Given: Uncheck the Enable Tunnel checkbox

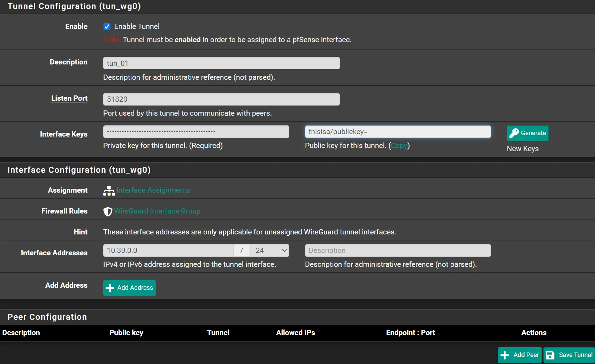Looking at the screenshot, I should click(107, 27).
